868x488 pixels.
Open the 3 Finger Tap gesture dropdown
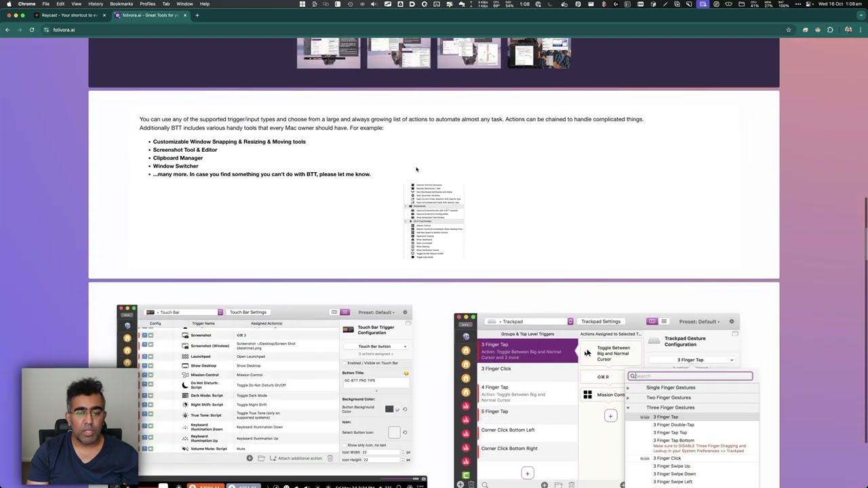click(691, 360)
